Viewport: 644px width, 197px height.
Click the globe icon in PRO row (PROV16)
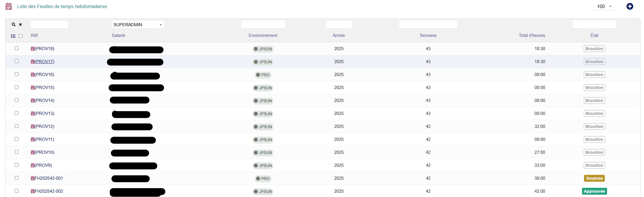click(258, 75)
